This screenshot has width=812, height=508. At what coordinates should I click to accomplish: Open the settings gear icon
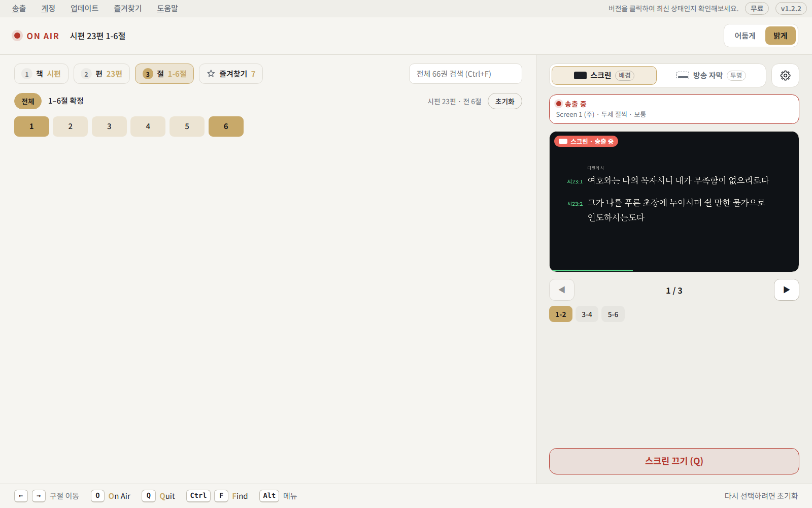785,75
